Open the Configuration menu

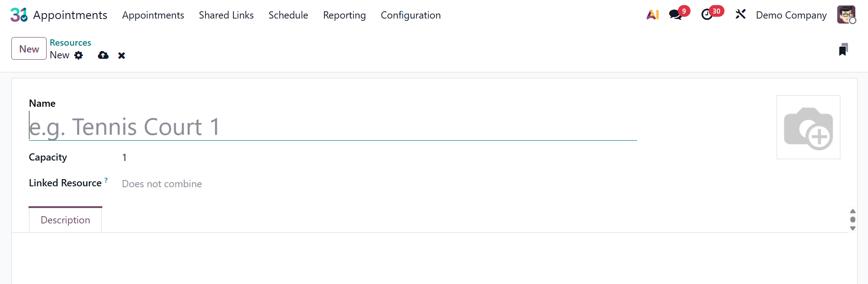[x=410, y=15]
